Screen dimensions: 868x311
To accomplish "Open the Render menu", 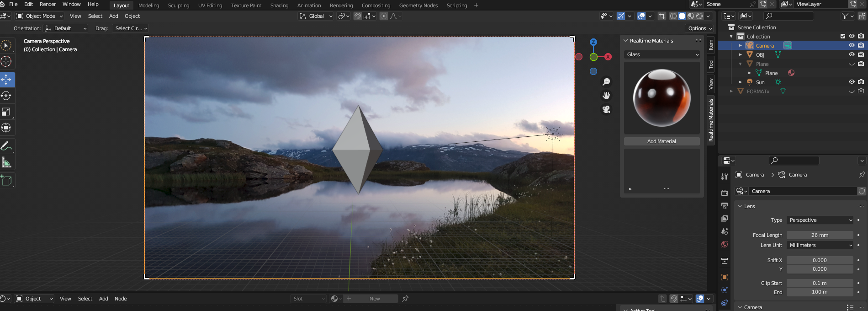I will coord(48,4).
